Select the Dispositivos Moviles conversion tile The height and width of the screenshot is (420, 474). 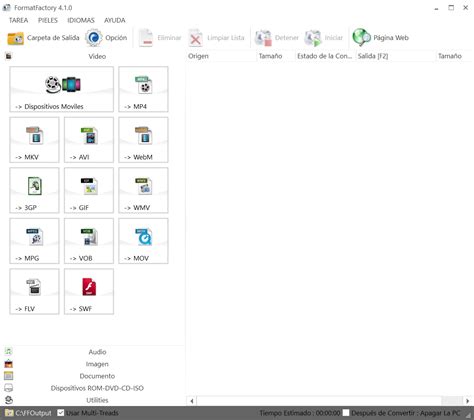coord(62,89)
